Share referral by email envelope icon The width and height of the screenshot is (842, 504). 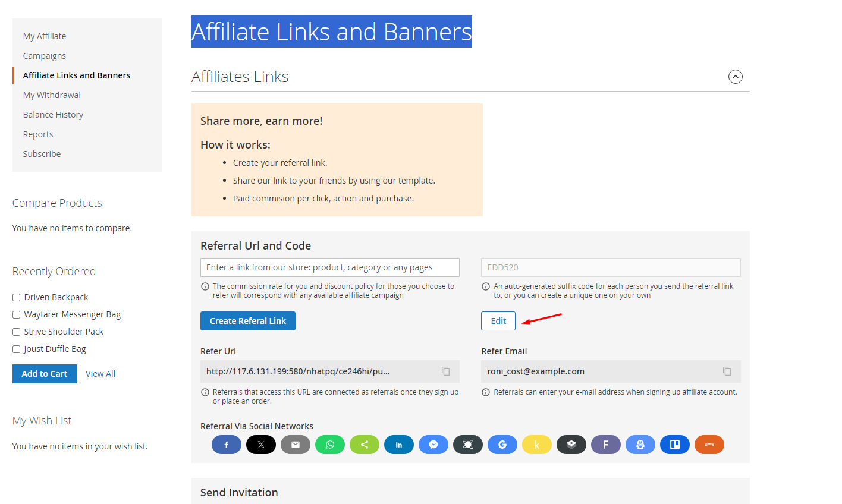(x=296, y=445)
